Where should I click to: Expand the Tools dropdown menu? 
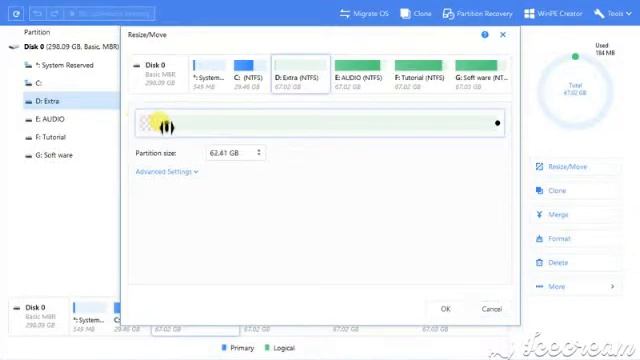(613, 13)
